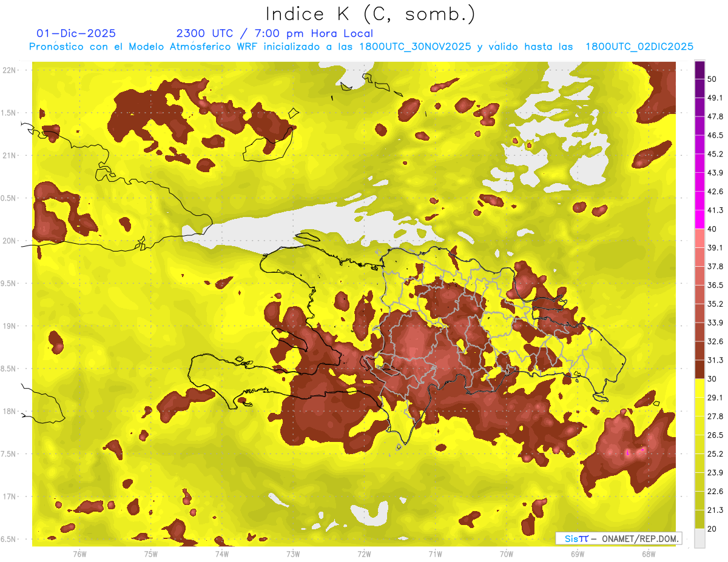728x562 pixels.
Task: Click the '75W' longitude label
Action: point(150,554)
